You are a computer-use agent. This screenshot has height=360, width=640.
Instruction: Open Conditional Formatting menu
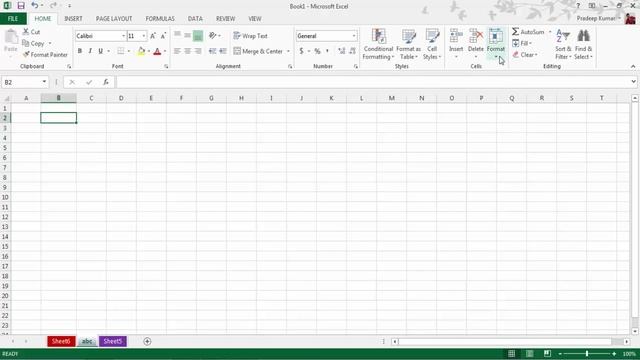point(378,44)
